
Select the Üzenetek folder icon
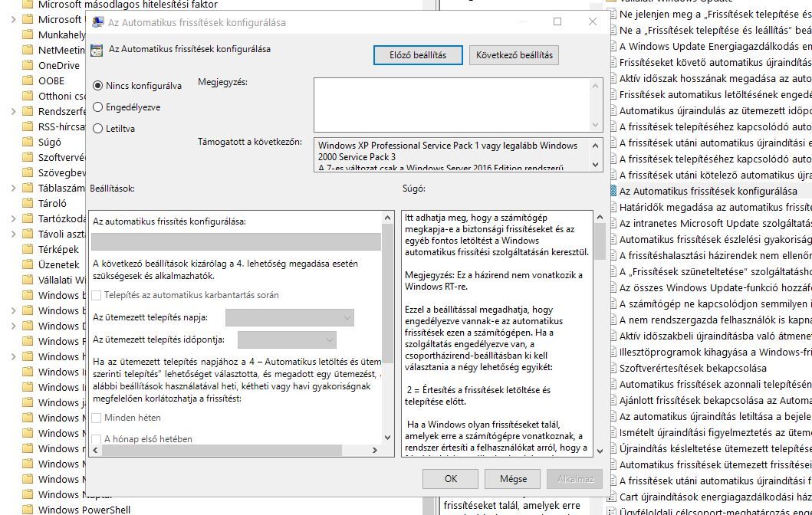28,264
